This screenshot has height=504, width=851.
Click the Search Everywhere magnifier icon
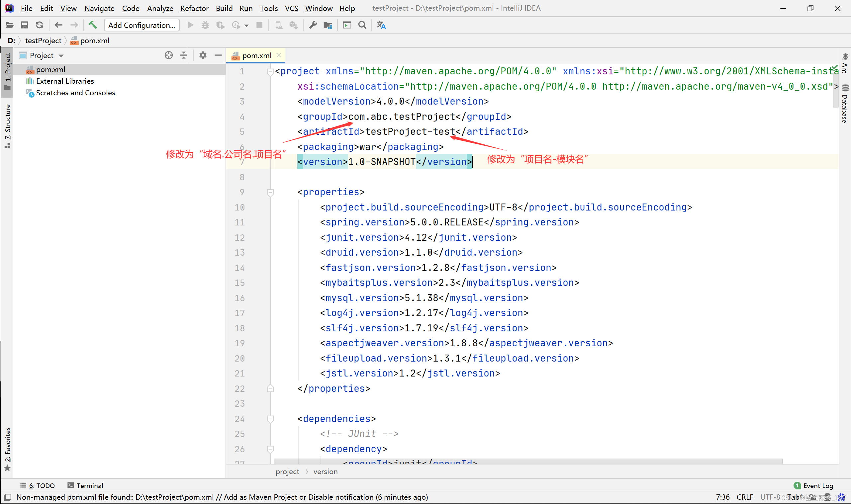click(x=362, y=25)
